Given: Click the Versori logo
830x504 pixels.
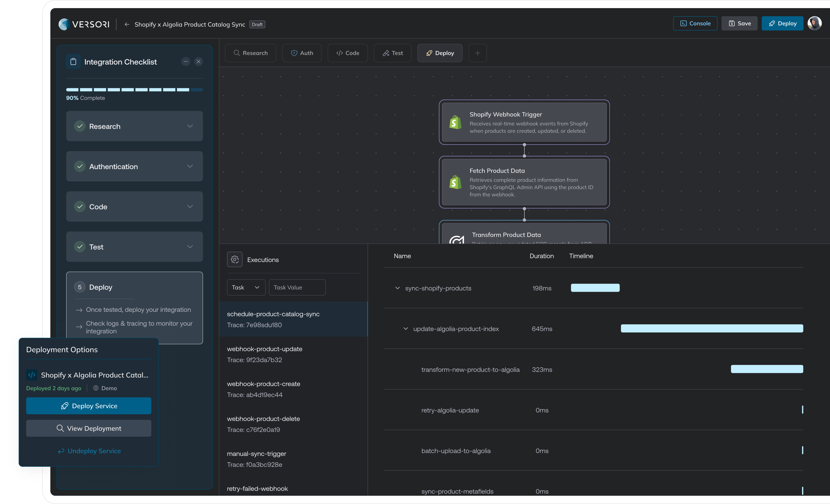Looking at the screenshot, I should coord(84,24).
